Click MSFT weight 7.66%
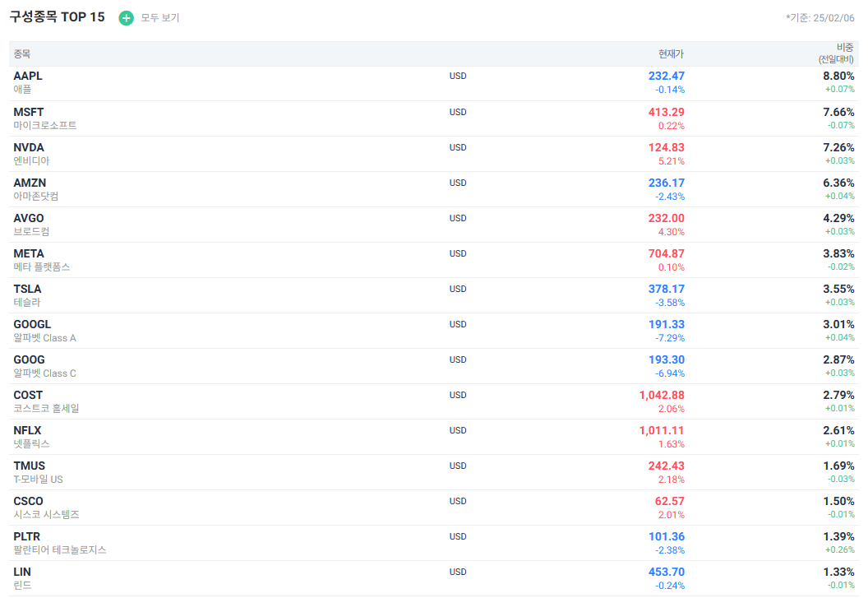The height and width of the screenshot is (598, 868). pyautogui.click(x=838, y=112)
